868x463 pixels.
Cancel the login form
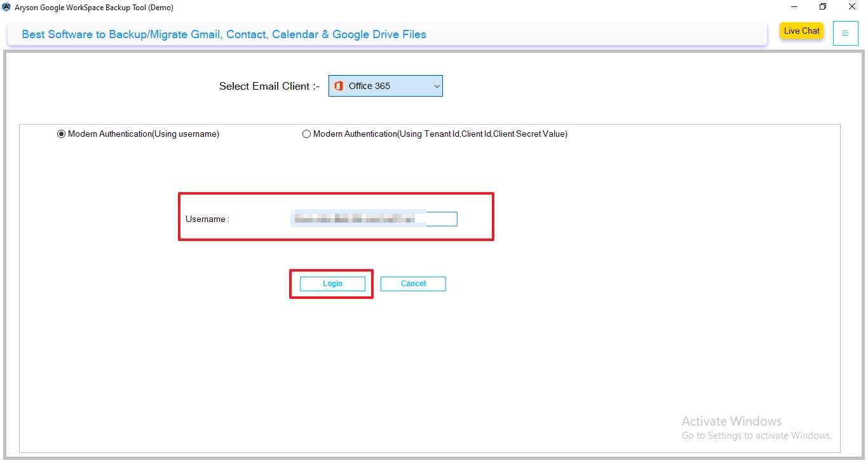click(413, 284)
